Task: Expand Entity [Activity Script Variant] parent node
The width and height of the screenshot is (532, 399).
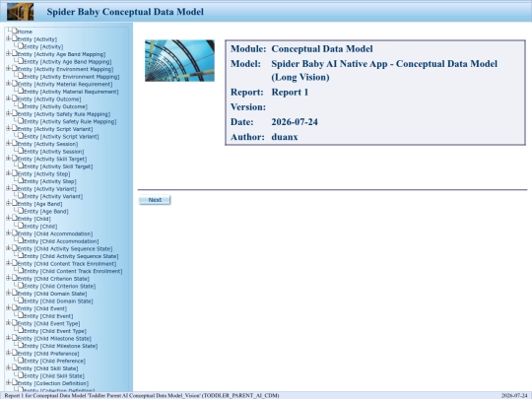Action: 9,128
